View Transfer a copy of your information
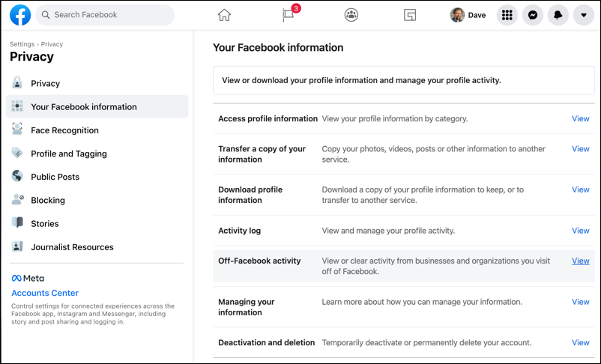Screen dimensions: 601x364 580,148
